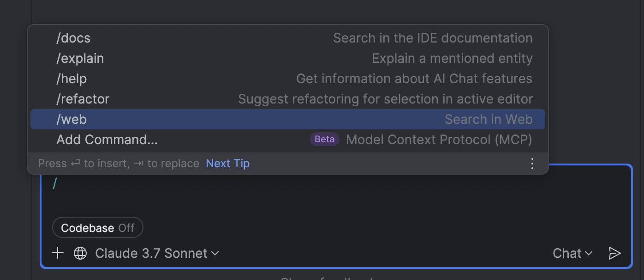Toggle the Codebase Off chip

pos(98,228)
